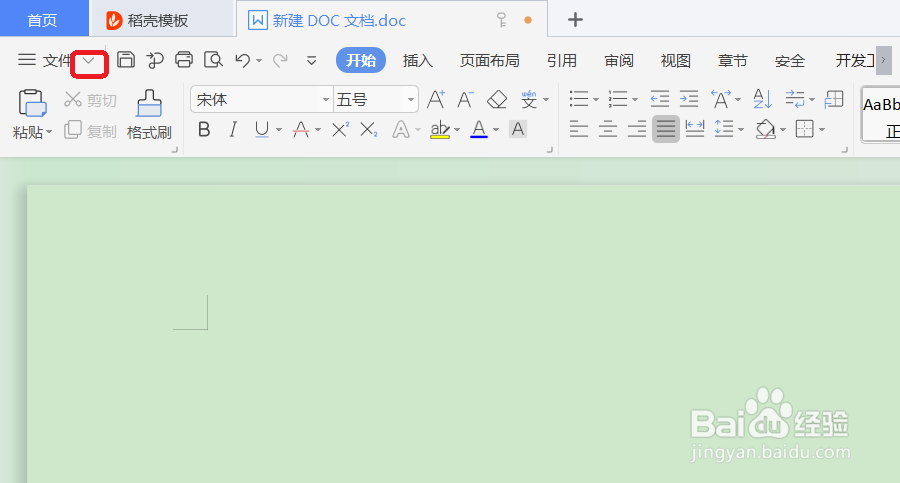Click the Format Painter (格式刷) icon
The width and height of the screenshot is (900, 483).
(x=149, y=103)
